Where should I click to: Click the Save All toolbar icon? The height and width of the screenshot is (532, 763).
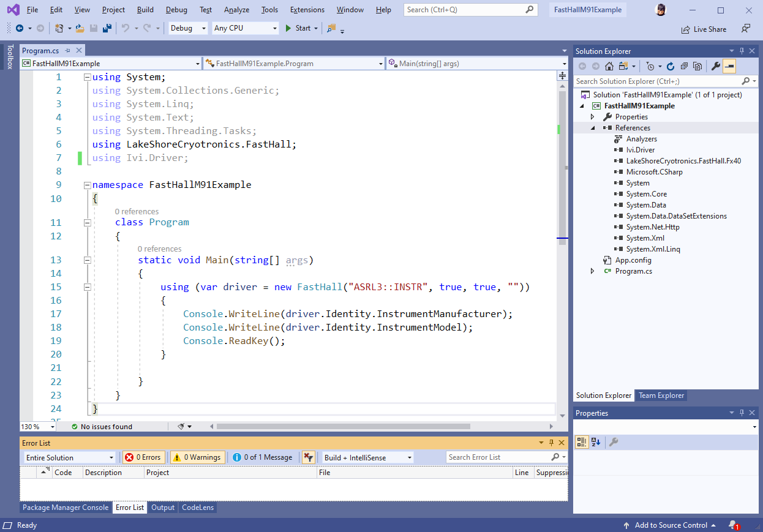(107, 28)
